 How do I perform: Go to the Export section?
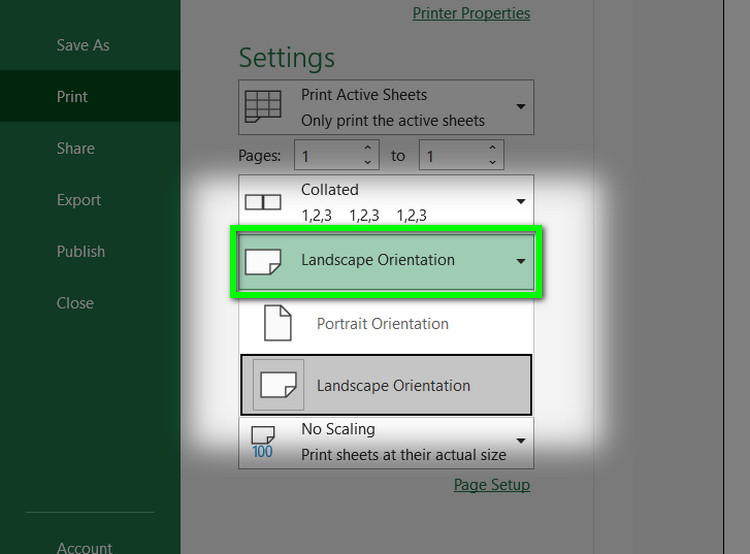(79, 200)
